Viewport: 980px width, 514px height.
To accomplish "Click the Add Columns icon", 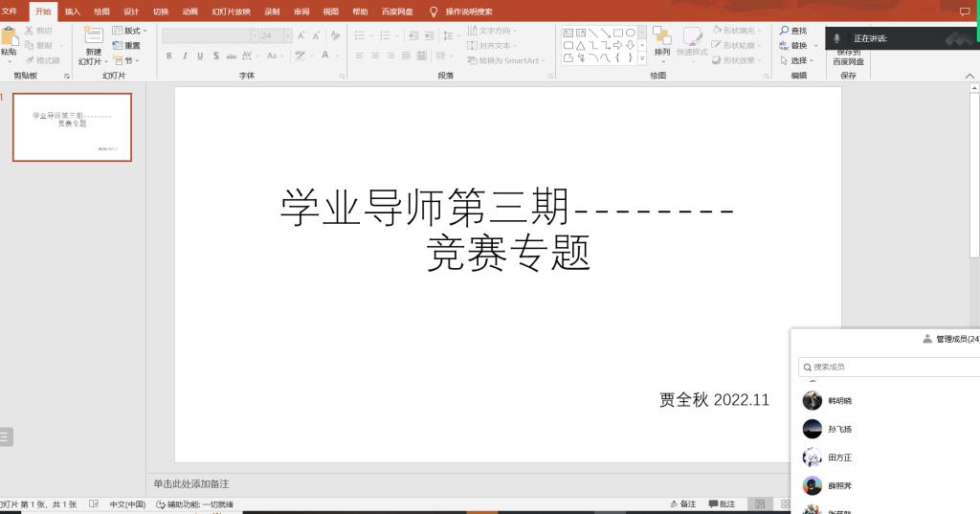I will click(x=440, y=56).
